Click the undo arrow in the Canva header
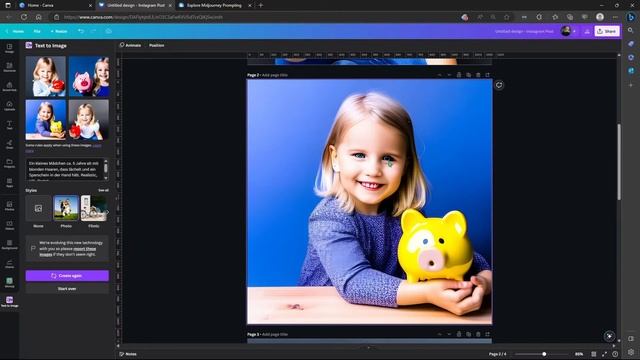Image resolution: width=640 pixels, height=360 pixels. [81, 31]
